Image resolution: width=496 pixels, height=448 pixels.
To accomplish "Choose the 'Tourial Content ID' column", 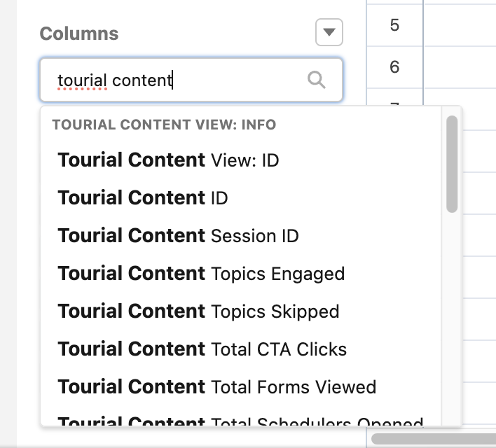I will coord(143,198).
